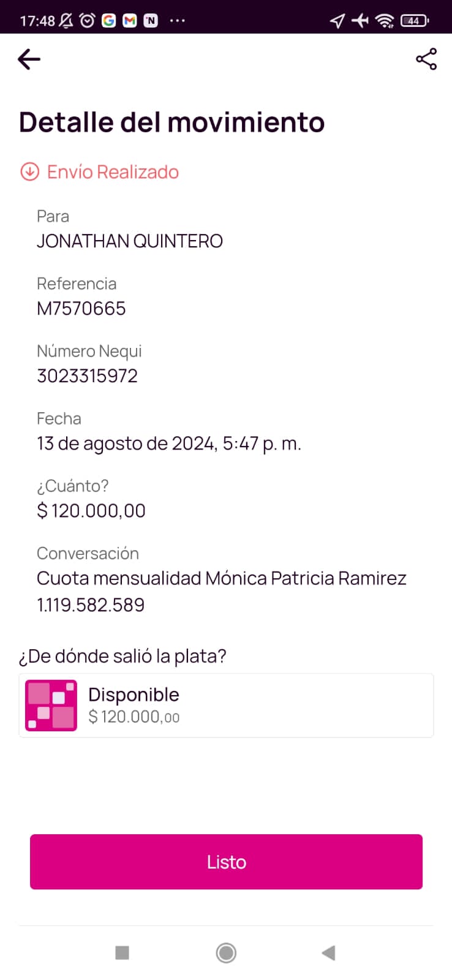This screenshot has height=980, width=452.
Task: Select the reference number M7570665
Action: [x=81, y=309]
